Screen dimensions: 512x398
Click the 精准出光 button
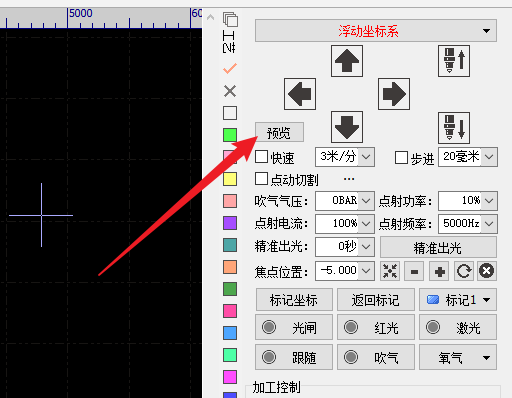tap(438, 247)
